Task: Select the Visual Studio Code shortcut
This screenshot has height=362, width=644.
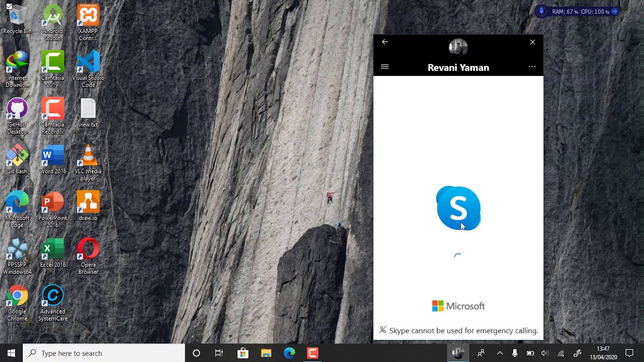Action: tap(88, 70)
